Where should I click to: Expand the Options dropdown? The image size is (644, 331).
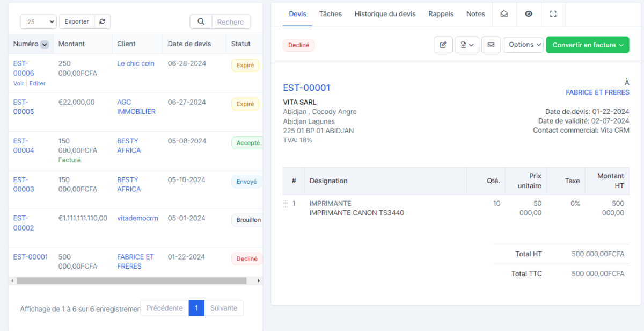(x=523, y=45)
